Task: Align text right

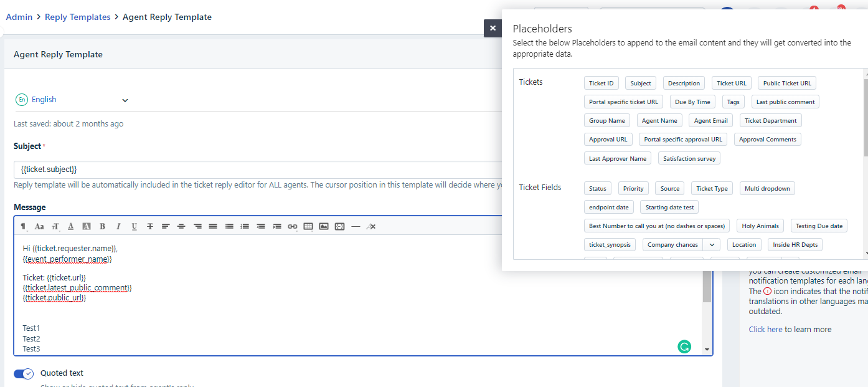Action: [197, 226]
